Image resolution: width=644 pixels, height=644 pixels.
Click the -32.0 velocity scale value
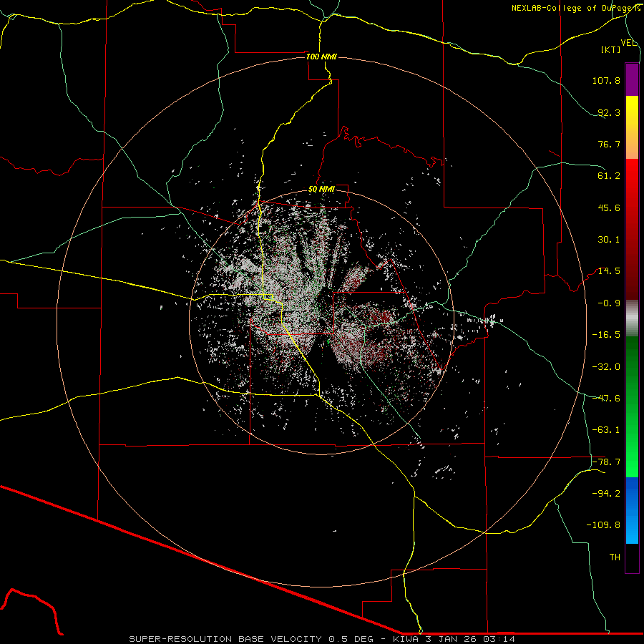(606, 367)
